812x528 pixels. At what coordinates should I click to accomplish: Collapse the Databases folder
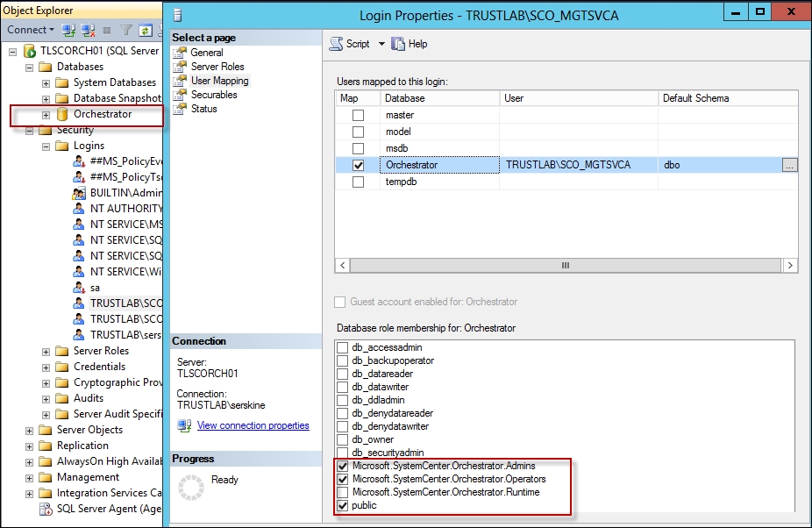click(30, 68)
